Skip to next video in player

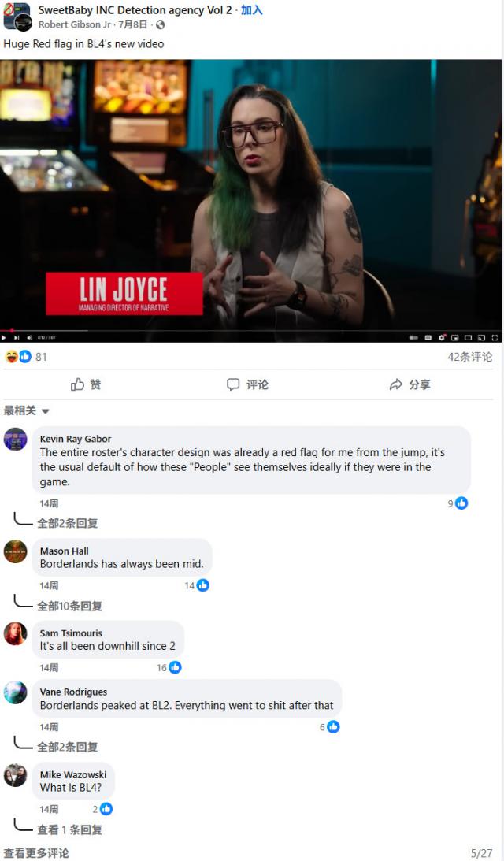pos(17,338)
